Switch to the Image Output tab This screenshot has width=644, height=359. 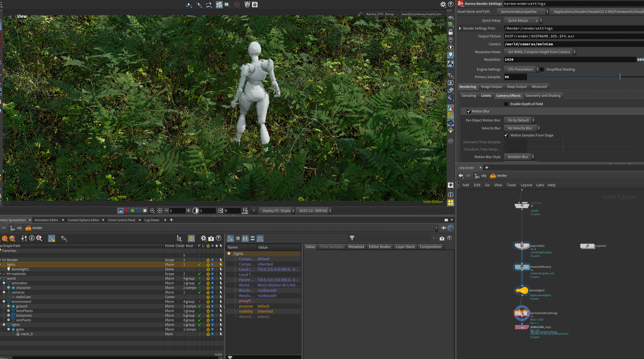[x=491, y=87]
